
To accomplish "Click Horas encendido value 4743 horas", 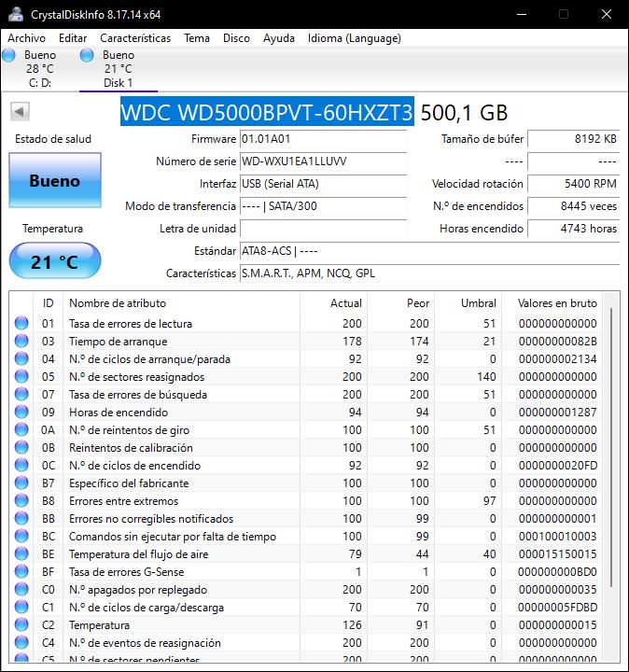I will coord(573,229).
